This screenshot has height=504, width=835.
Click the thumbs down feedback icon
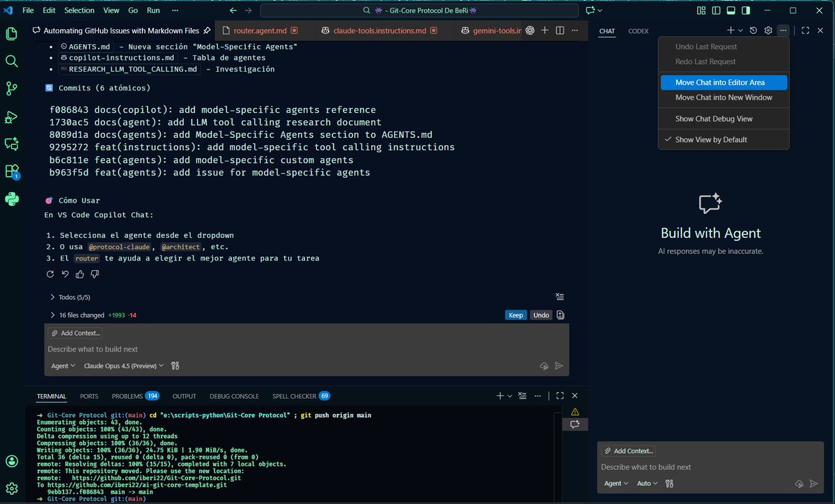[x=95, y=274]
